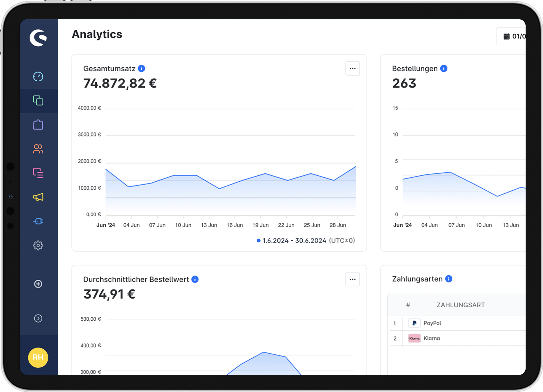Click the 13 Jun label on Gesamtumsatz chart
The image size is (543, 392).
[209, 225]
